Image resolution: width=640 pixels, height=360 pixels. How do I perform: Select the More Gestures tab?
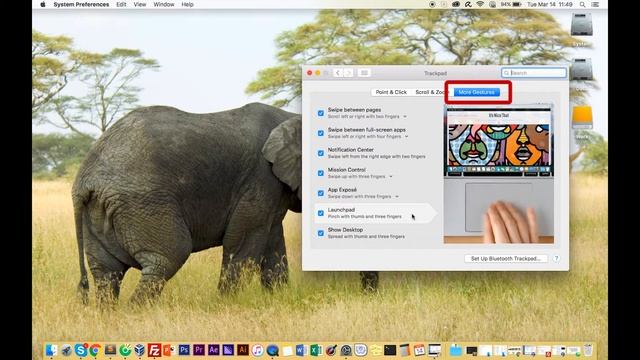coord(476,92)
